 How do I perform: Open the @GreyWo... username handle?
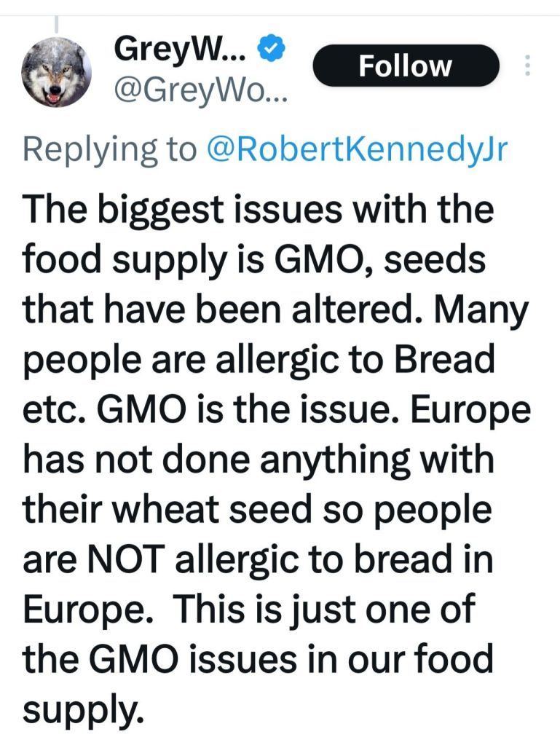[x=201, y=91]
